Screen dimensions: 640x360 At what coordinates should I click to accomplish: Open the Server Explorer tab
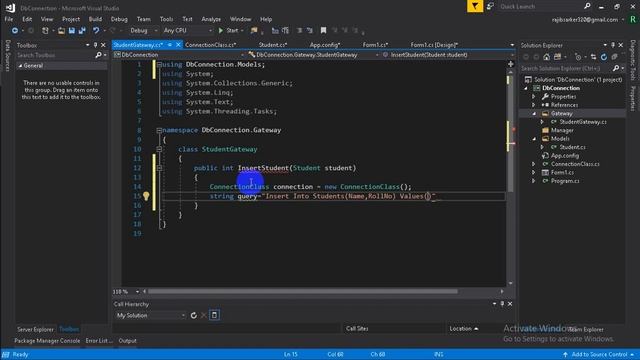(x=35, y=329)
